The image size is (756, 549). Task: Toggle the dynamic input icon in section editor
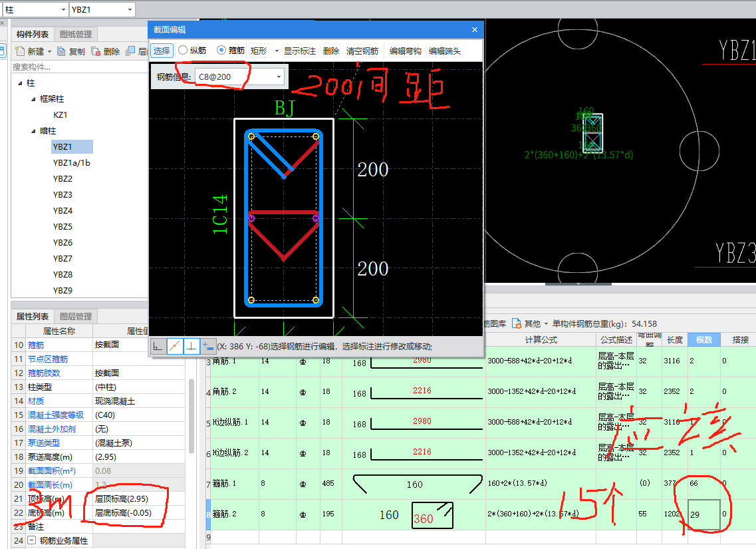click(208, 347)
